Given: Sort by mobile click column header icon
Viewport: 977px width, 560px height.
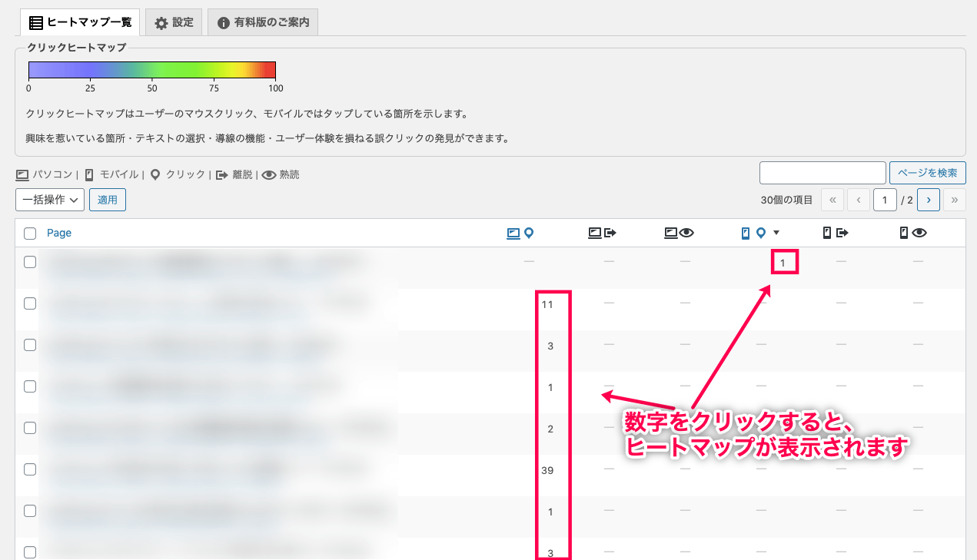Looking at the screenshot, I should point(753,233).
